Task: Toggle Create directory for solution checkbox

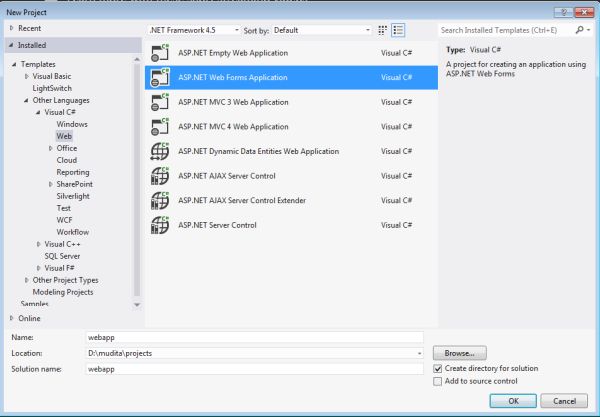Action: coord(438,369)
